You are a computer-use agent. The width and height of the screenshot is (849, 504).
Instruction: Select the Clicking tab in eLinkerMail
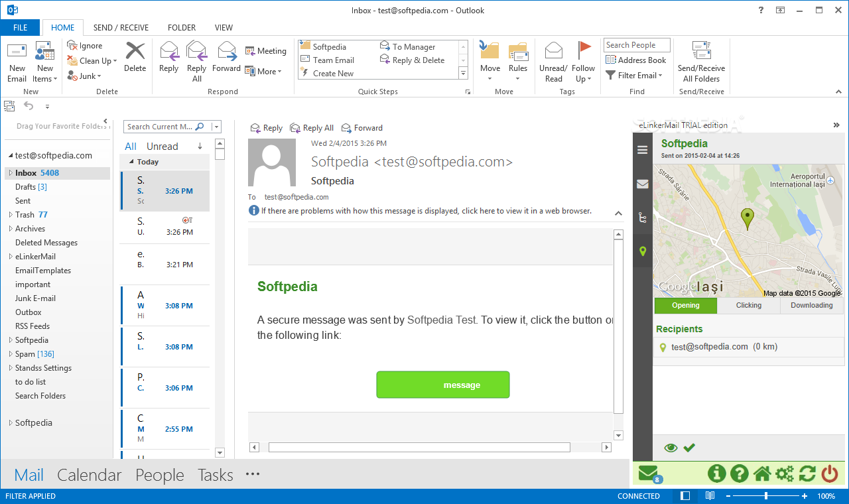click(749, 306)
